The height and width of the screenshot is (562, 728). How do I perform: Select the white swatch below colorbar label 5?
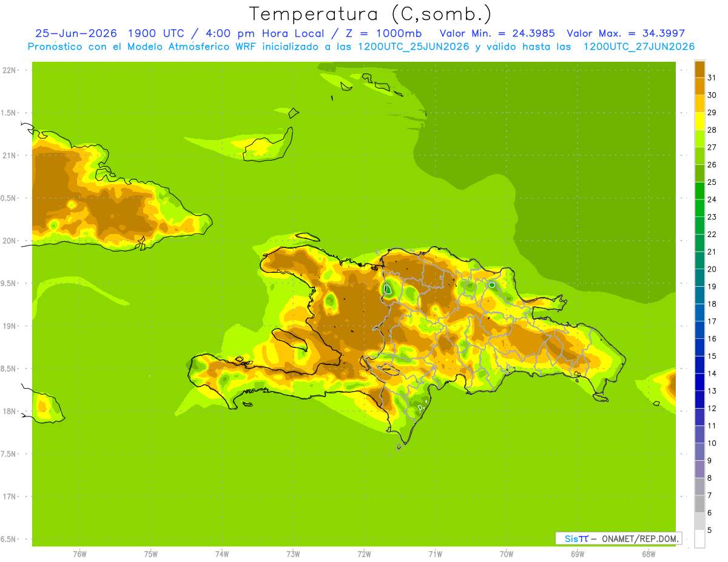699,539
